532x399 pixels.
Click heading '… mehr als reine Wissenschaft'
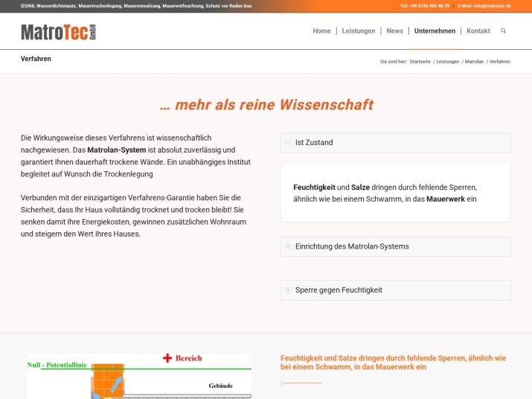tap(266, 105)
